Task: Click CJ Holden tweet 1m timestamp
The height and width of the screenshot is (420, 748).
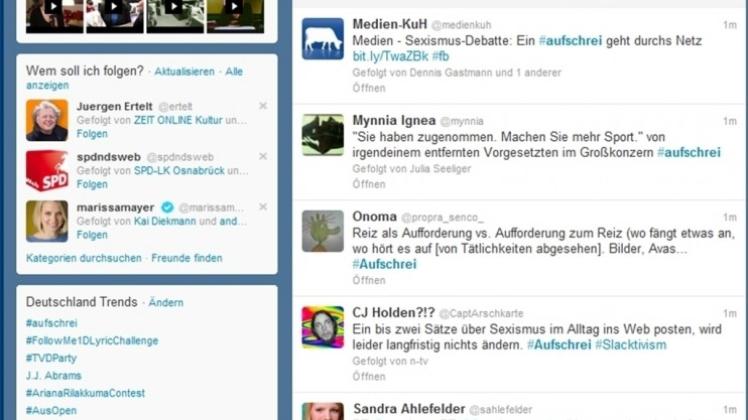Action: pos(730,314)
